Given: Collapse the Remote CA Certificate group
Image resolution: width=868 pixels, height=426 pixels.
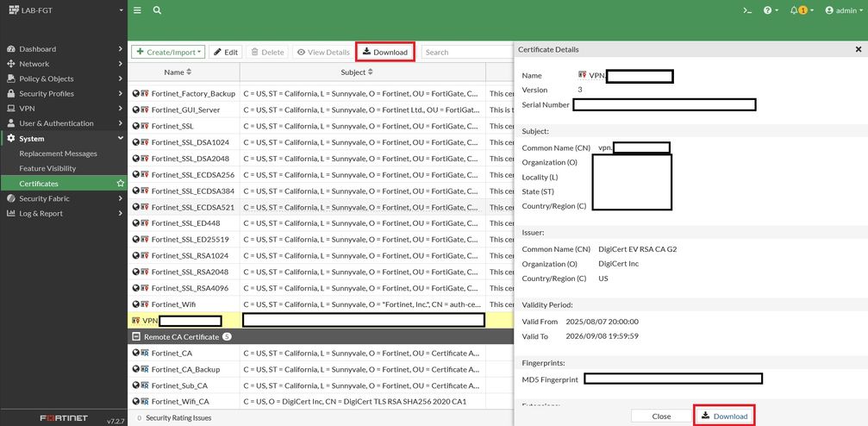Looking at the screenshot, I should coord(135,336).
